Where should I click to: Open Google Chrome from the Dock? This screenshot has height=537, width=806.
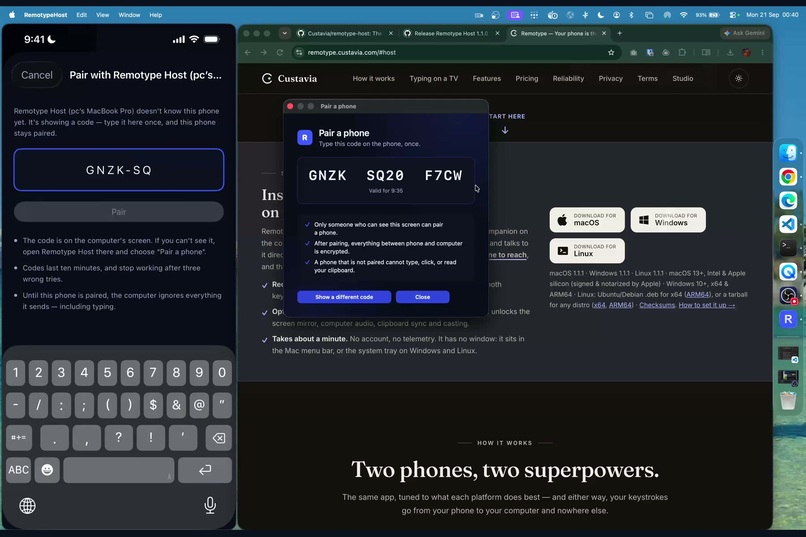click(787, 177)
